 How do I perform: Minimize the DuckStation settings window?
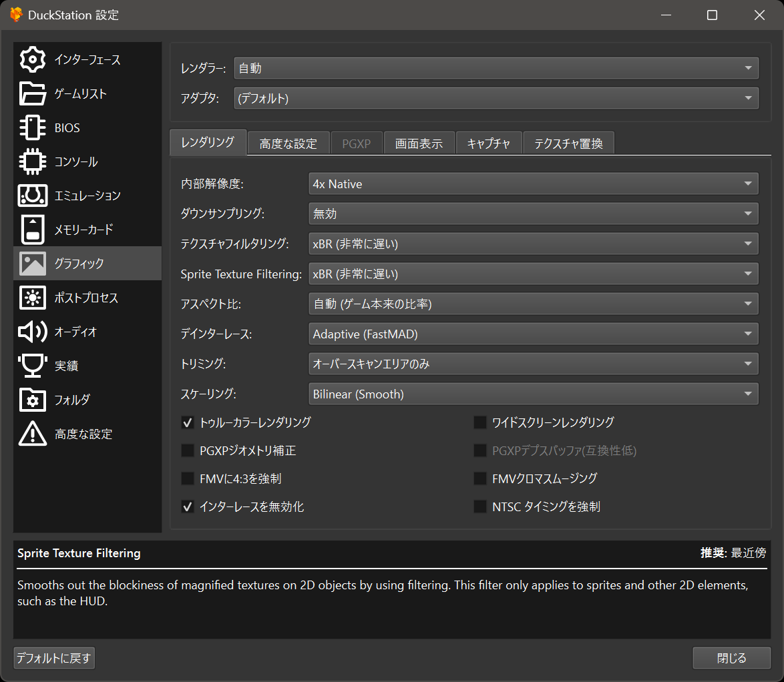coord(666,15)
